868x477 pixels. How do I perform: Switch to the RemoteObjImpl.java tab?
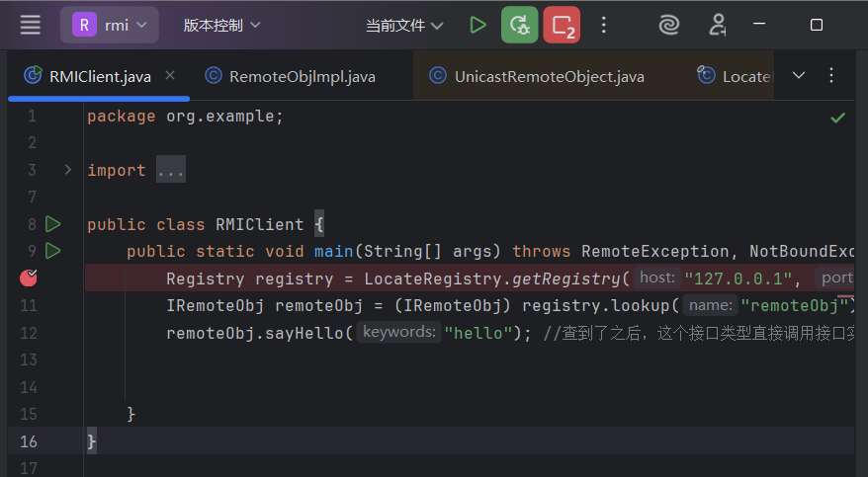302,76
